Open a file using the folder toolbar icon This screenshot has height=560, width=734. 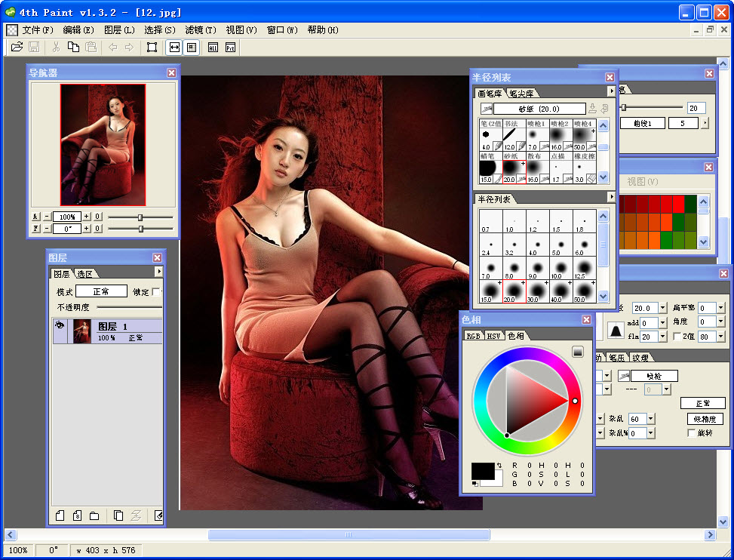point(16,47)
